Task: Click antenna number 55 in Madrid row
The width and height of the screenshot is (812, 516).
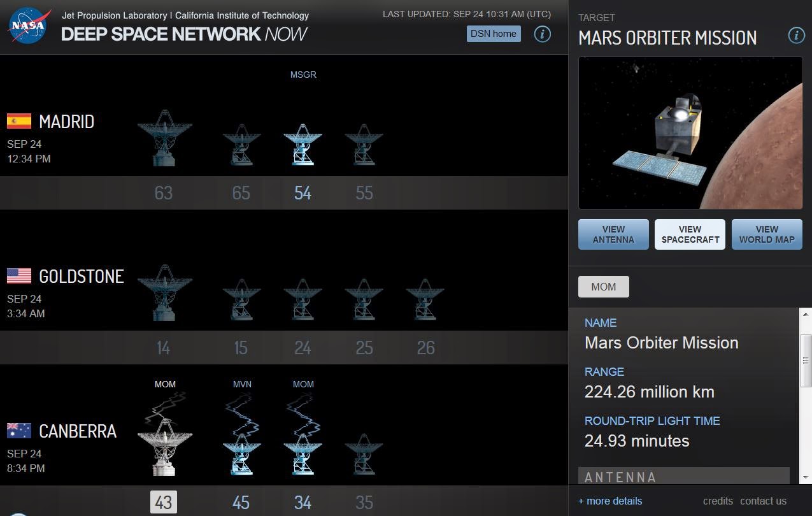Action: tap(364, 193)
